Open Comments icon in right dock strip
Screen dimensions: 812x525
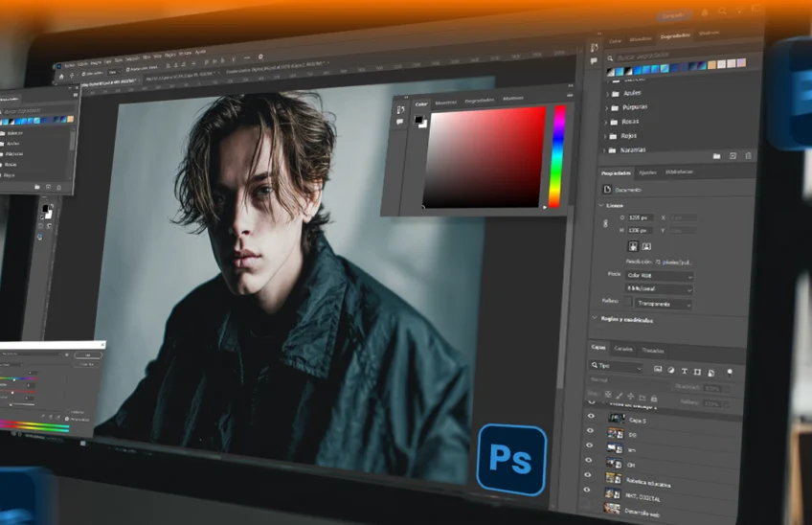click(x=594, y=61)
